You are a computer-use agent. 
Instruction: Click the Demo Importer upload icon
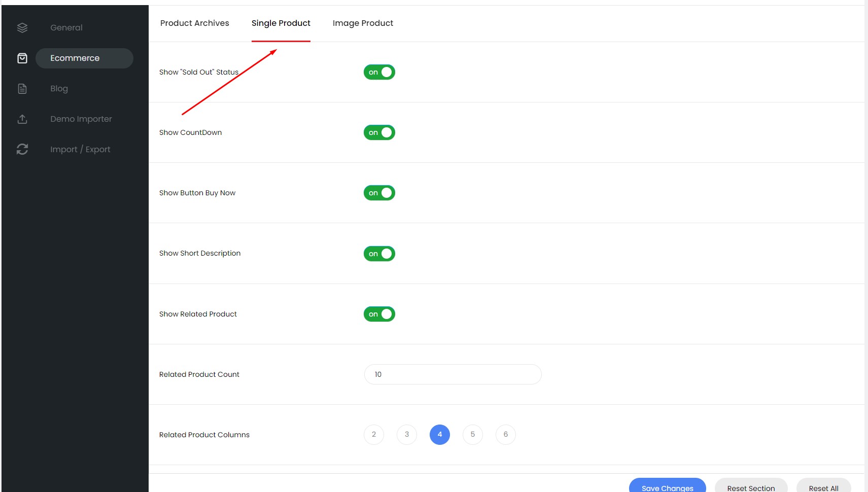(22, 119)
